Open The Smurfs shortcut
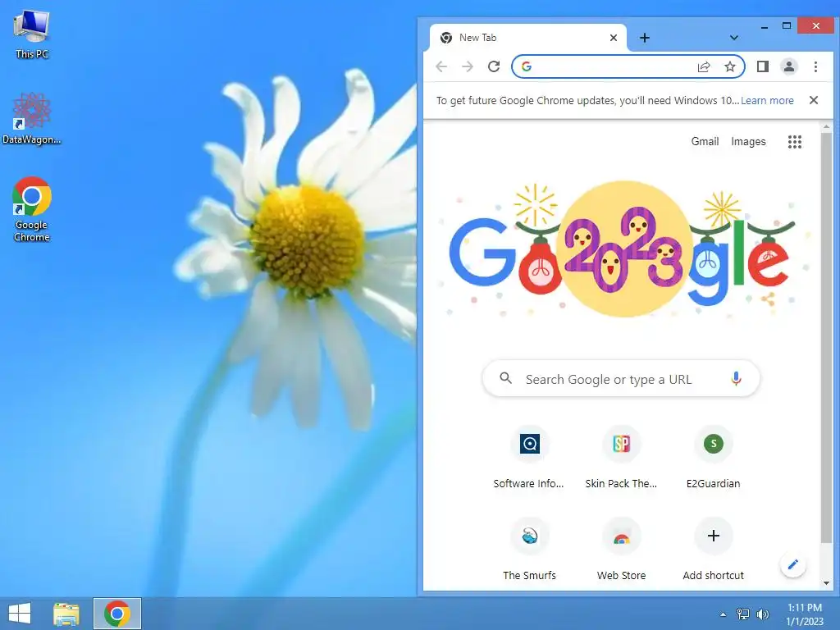840x630 pixels. (x=529, y=549)
